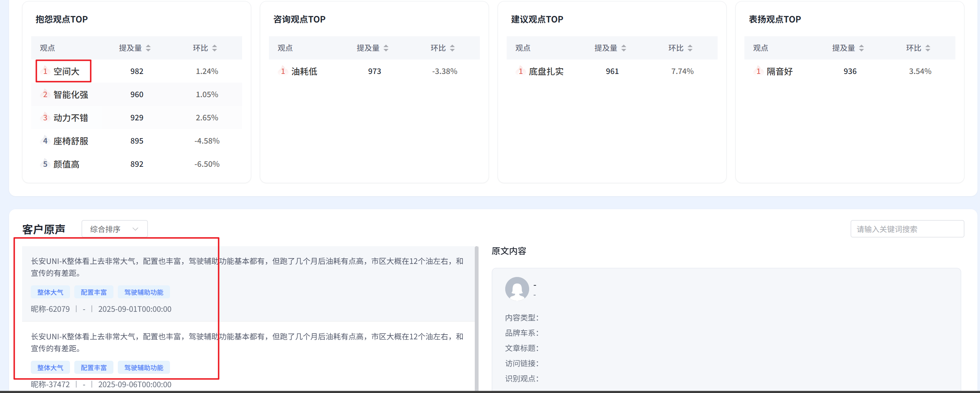Sort 建议观点TOP by 环比 column

coord(690,48)
